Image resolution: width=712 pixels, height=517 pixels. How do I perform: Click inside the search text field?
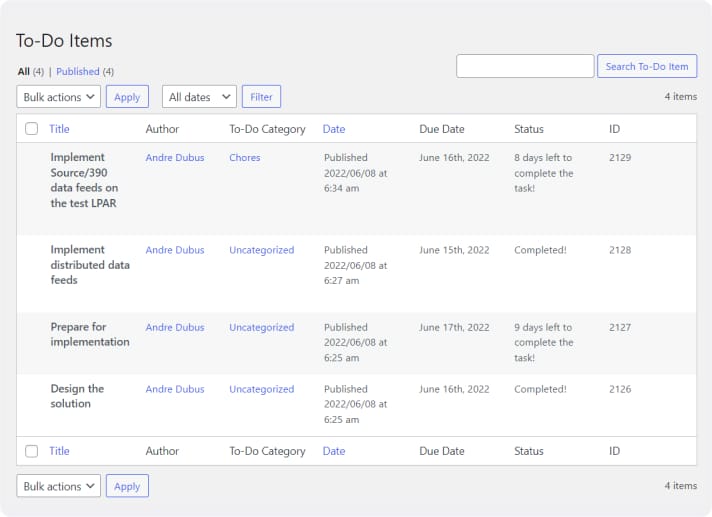[x=525, y=66]
